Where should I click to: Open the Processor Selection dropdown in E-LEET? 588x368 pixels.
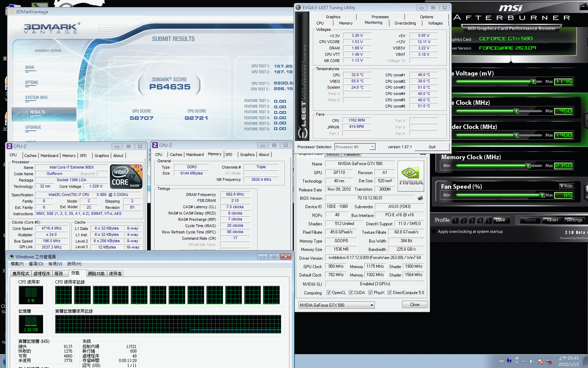355,147
